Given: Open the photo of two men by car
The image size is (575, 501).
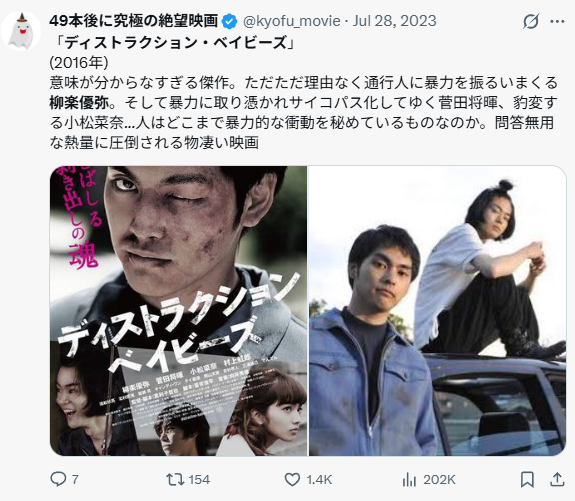Looking at the screenshot, I should 437,311.
